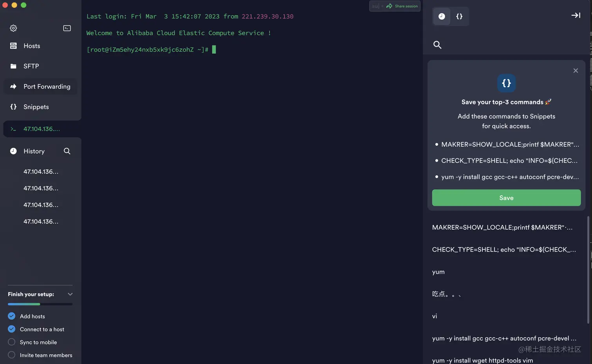Select Invite team members radio circle

pyautogui.click(x=12, y=355)
